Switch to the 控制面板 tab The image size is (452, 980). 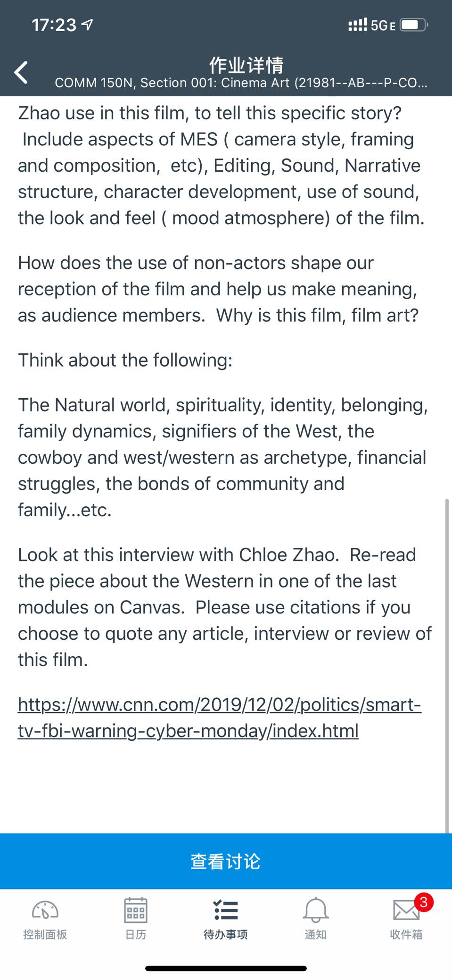45,934
